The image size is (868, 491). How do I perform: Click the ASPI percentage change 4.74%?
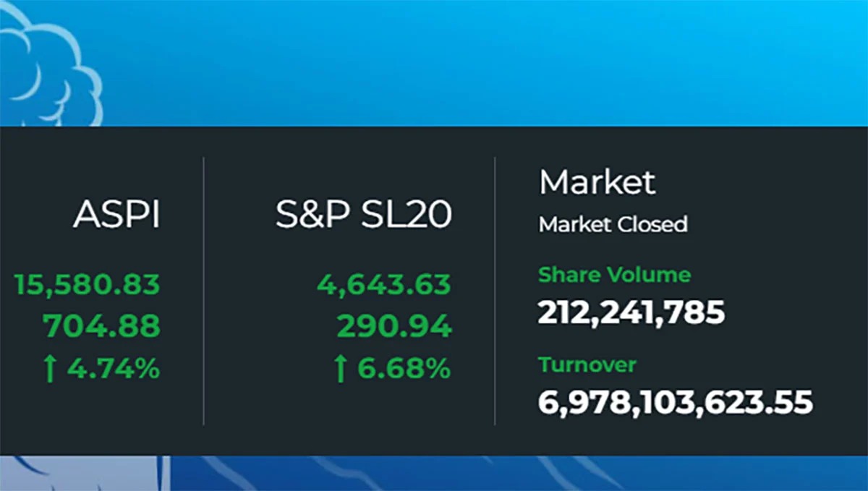point(113,370)
